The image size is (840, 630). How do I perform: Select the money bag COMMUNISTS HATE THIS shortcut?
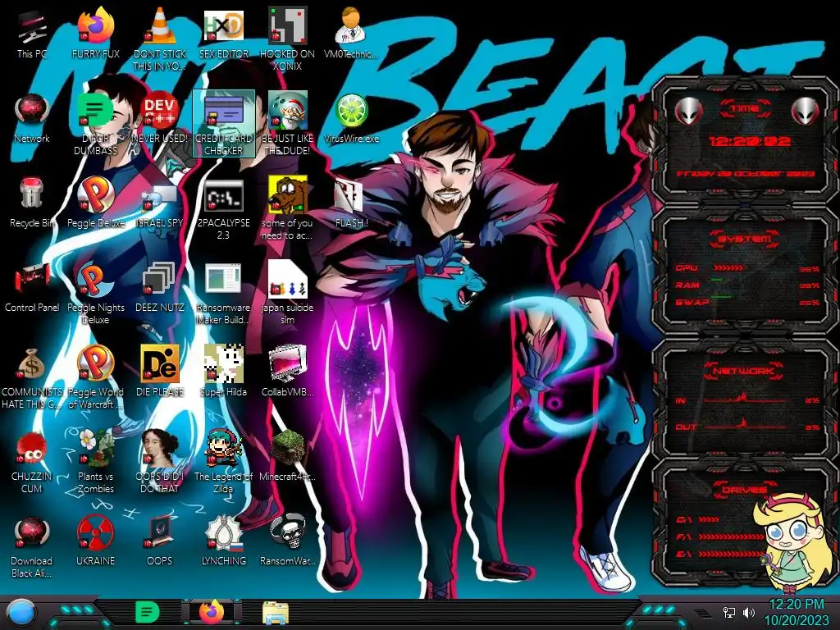pyautogui.click(x=32, y=377)
